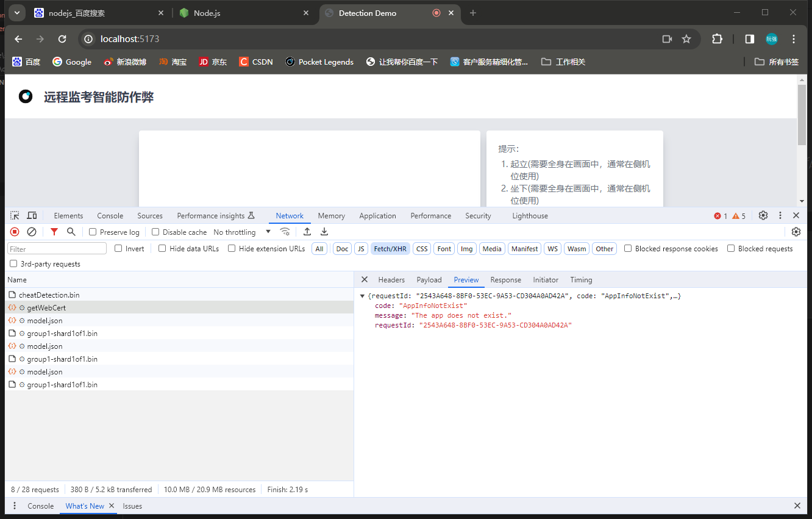
Task: Open the 工作相关 bookmarks folder
Action: pyautogui.click(x=563, y=62)
